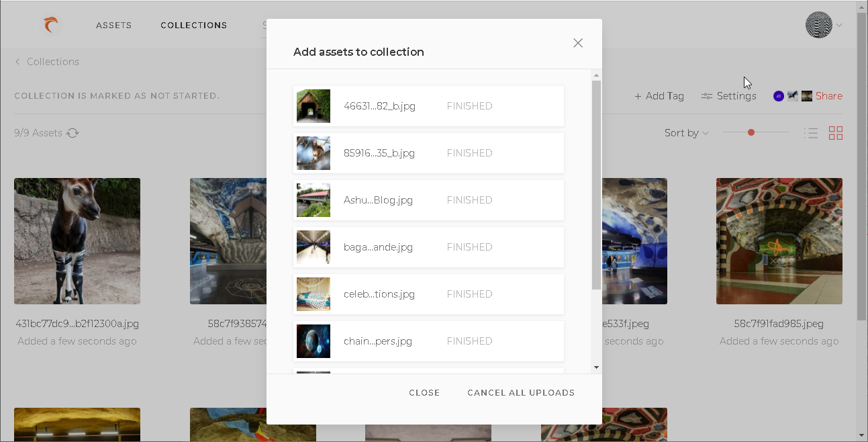Open the user profile avatar

point(818,25)
